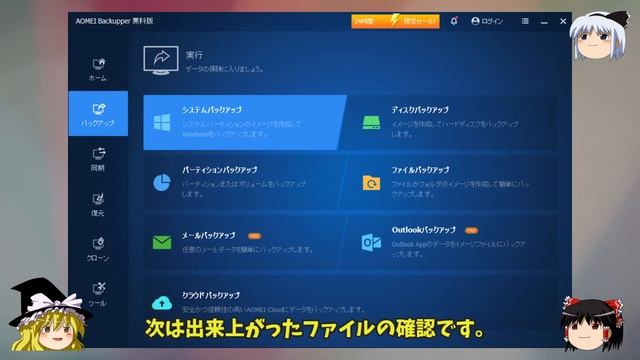The height and width of the screenshot is (360, 640).
Task: Choose システムバックアップ option
Action: [245, 122]
